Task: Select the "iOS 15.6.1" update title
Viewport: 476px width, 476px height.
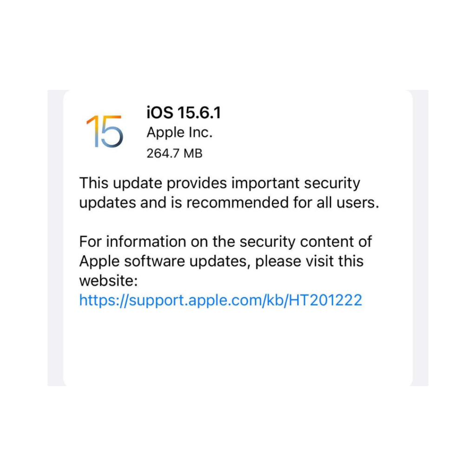Action: (x=184, y=112)
